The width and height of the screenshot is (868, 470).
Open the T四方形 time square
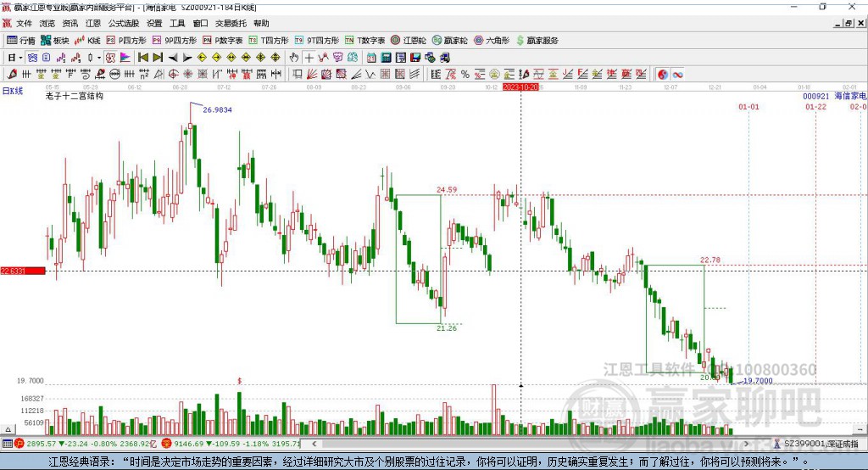[269, 41]
